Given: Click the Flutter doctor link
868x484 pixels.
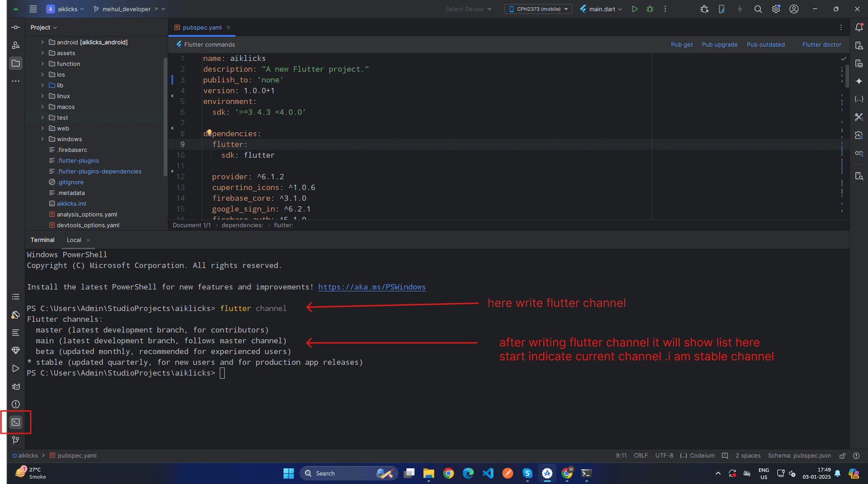Looking at the screenshot, I should click(x=821, y=45).
